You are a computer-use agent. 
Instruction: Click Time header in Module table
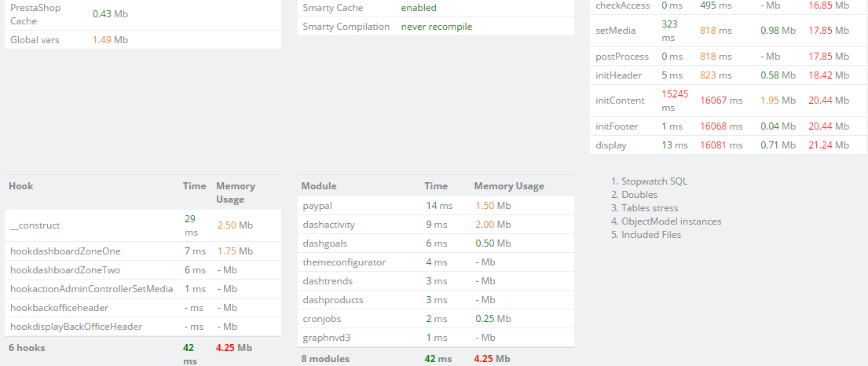(436, 186)
